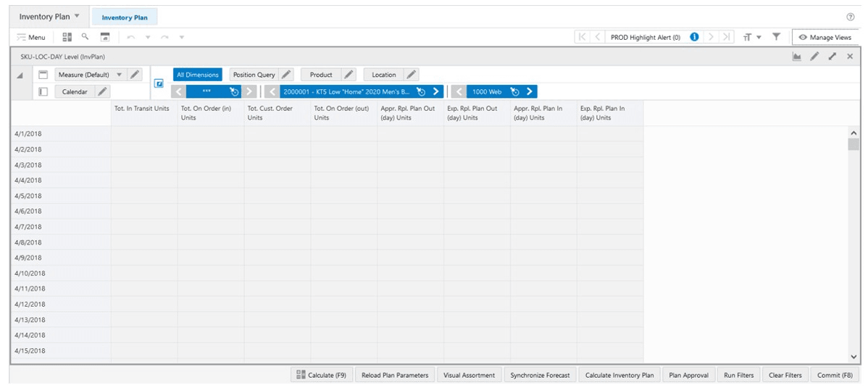Click the Calculate Inventory Plan button

[619, 375]
